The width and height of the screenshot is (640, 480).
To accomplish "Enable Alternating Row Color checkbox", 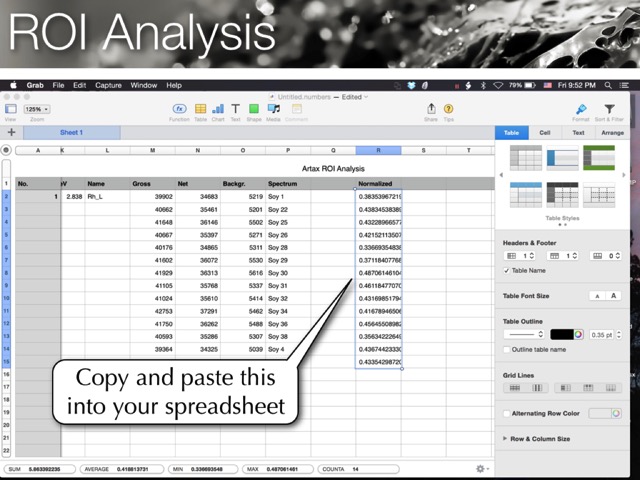I will point(507,413).
